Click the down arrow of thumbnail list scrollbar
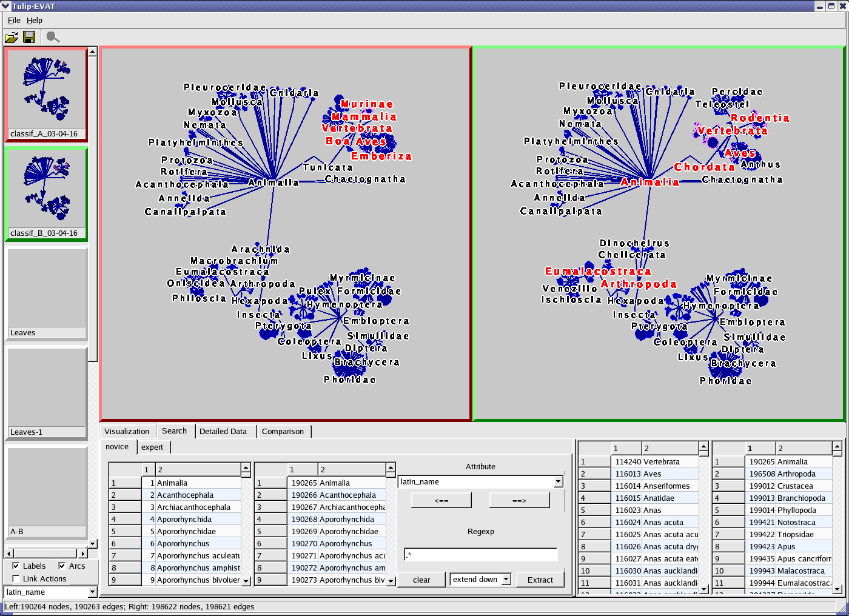Image resolution: width=849 pixels, height=616 pixels. click(92, 544)
